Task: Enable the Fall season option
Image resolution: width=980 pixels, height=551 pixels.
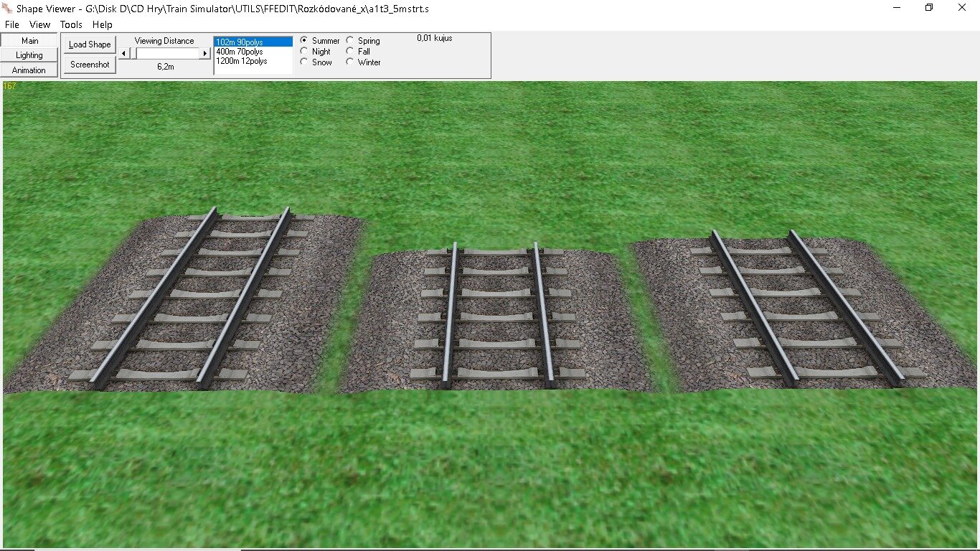Action: click(350, 52)
